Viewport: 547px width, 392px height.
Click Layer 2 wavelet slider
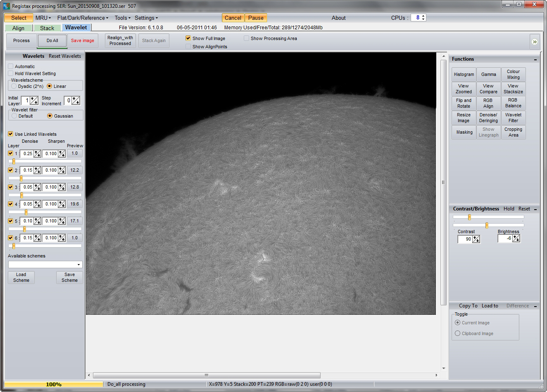45,178
